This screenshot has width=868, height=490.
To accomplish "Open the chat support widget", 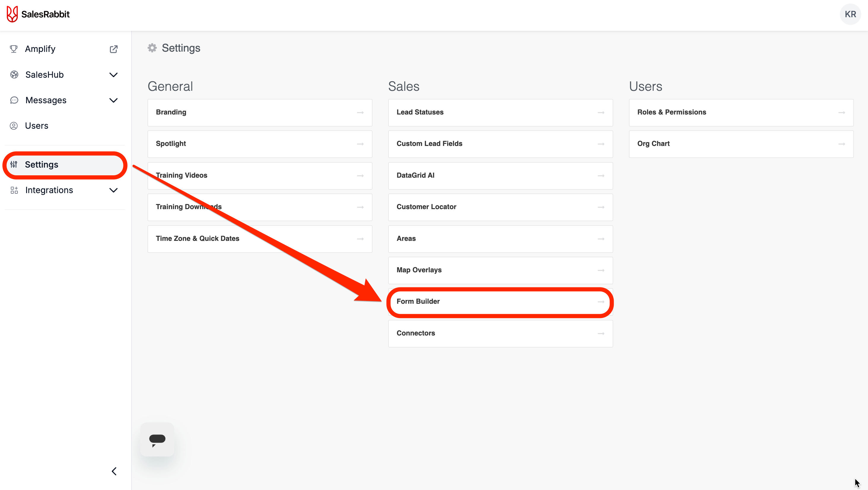I will click(x=157, y=439).
